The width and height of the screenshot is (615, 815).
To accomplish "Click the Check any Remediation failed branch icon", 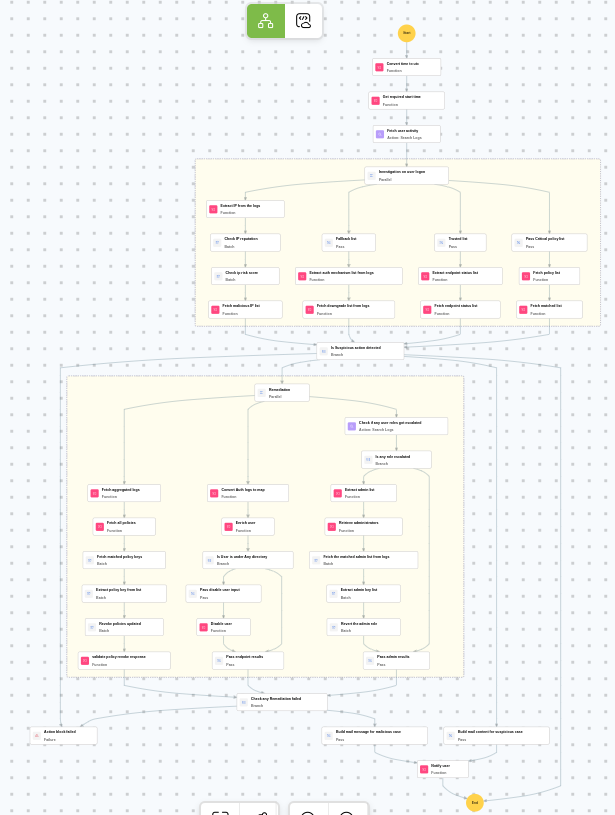I will (x=244, y=702).
